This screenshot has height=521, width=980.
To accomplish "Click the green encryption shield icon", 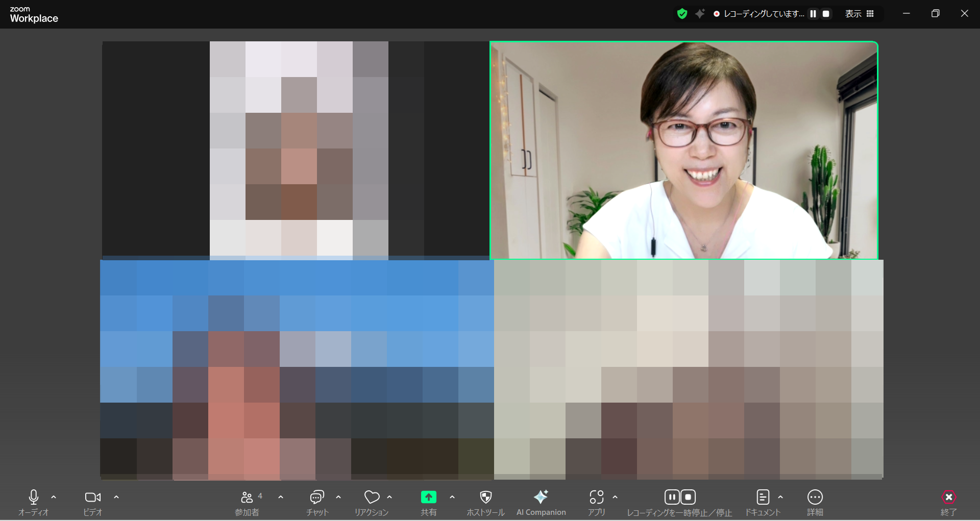I will pyautogui.click(x=682, y=14).
